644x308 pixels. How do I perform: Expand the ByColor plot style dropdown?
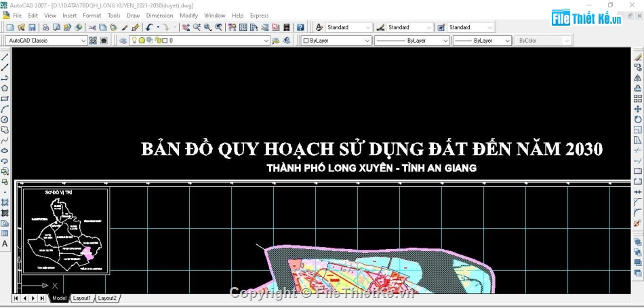(x=567, y=41)
